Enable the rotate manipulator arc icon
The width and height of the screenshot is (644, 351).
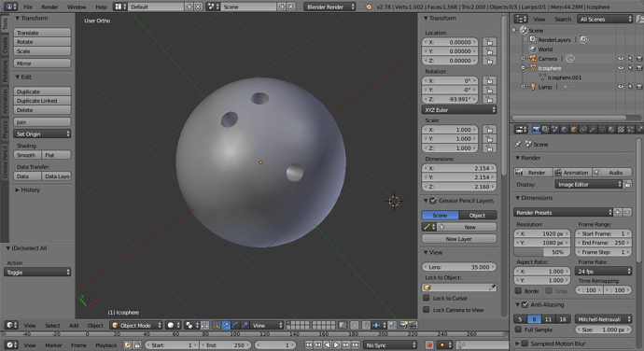coord(235,325)
